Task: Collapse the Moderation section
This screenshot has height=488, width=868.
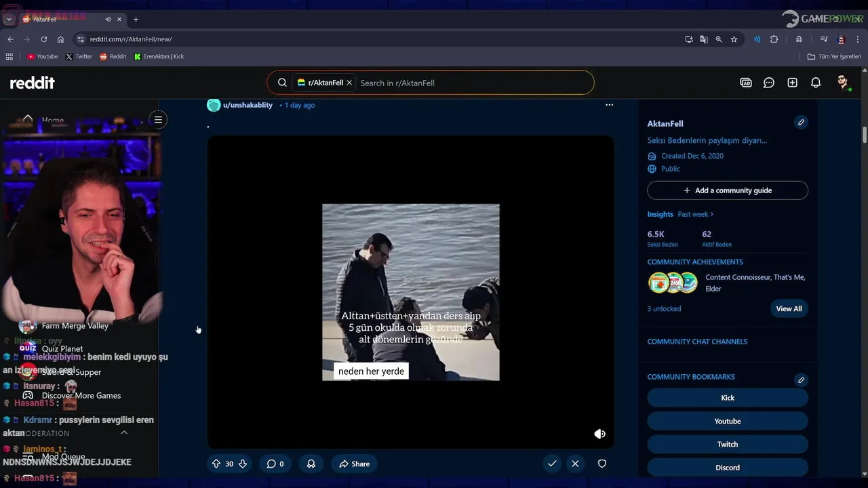Action: point(124,432)
